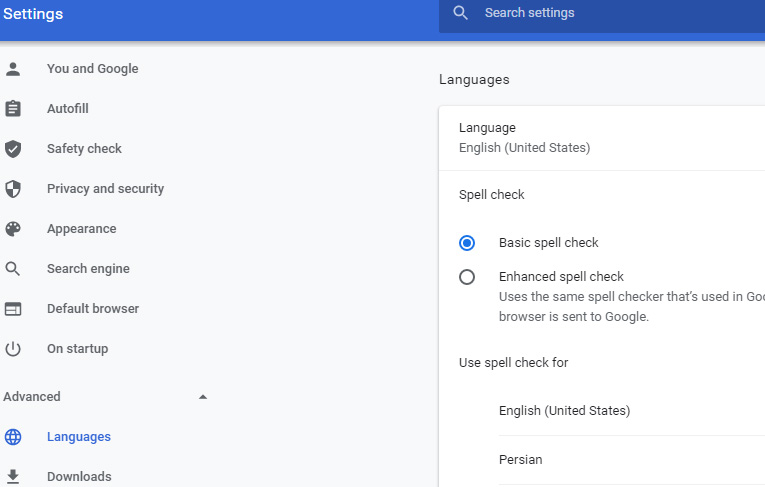Expand the Language English (United States) row
This screenshot has height=487, width=765.
[600, 138]
